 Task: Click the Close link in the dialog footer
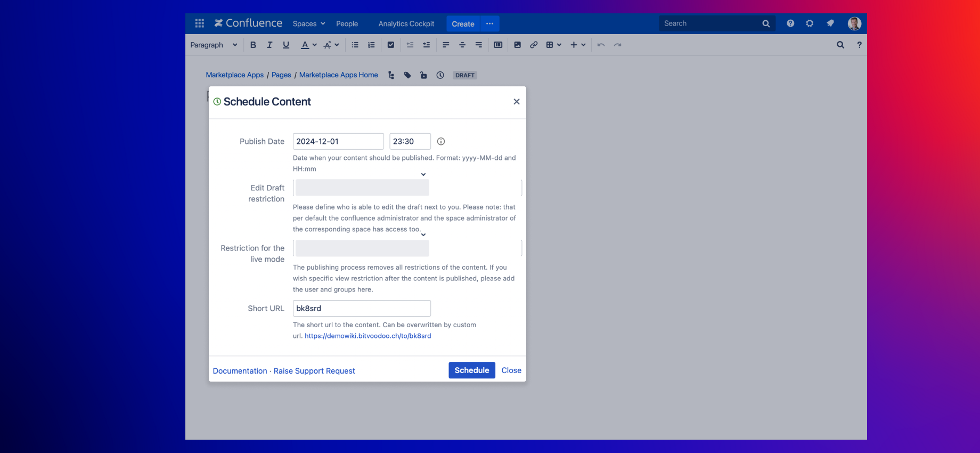click(511, 370)
